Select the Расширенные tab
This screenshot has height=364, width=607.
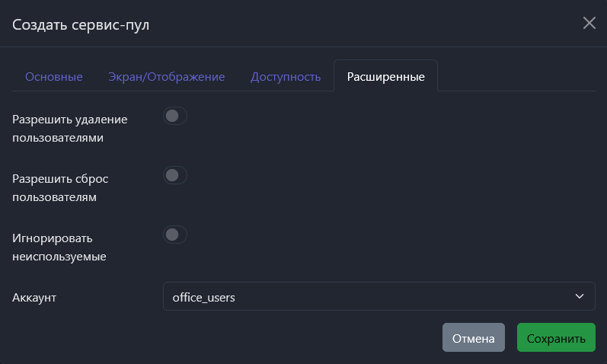click(x=385, y=77)
